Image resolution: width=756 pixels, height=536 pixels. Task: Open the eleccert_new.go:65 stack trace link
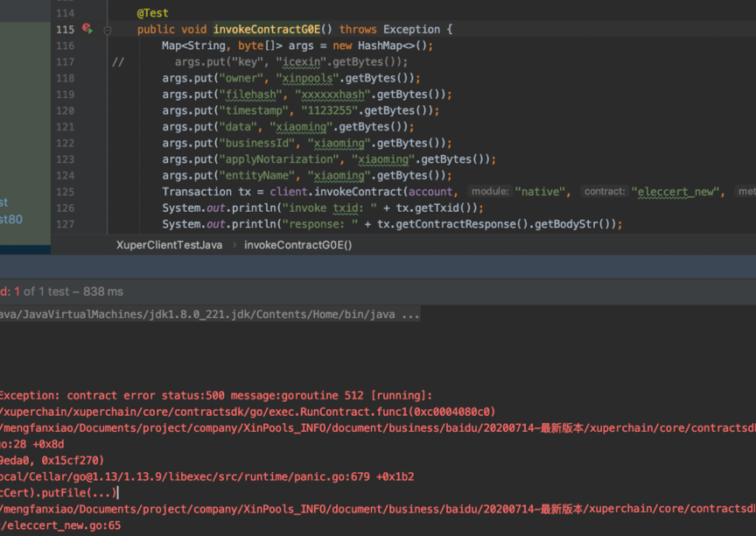64,525
